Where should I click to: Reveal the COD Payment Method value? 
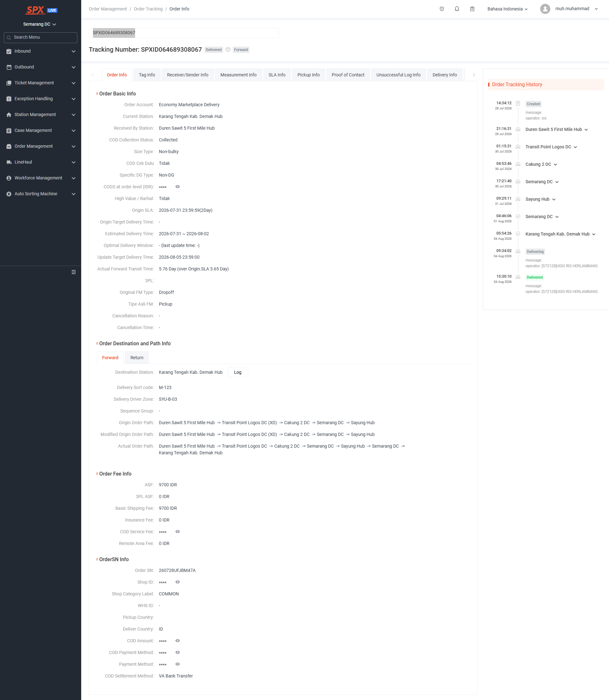(x=177, y=652)
